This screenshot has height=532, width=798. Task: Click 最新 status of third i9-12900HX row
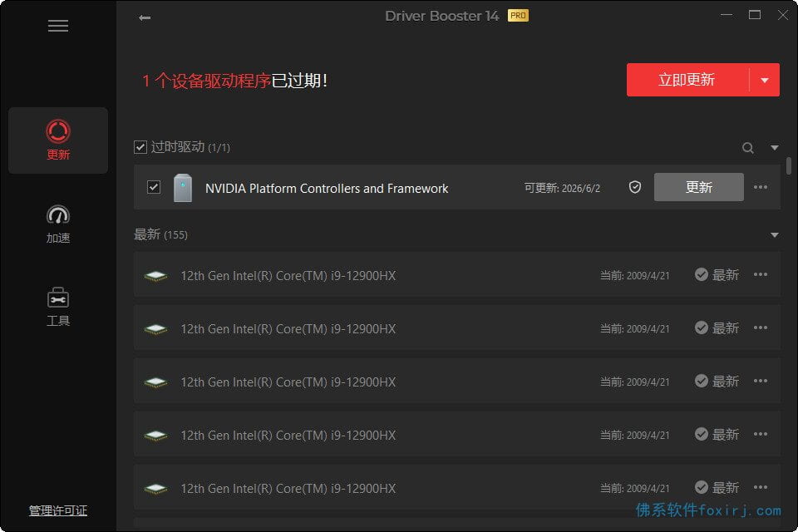[717, 382]
